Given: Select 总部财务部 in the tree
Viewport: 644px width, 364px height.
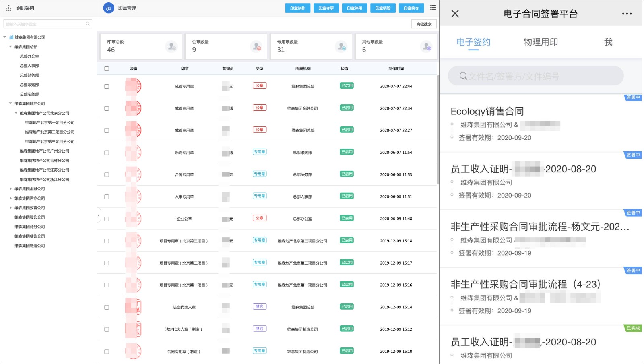Looking at the screenshot, I should coord(29,75).
